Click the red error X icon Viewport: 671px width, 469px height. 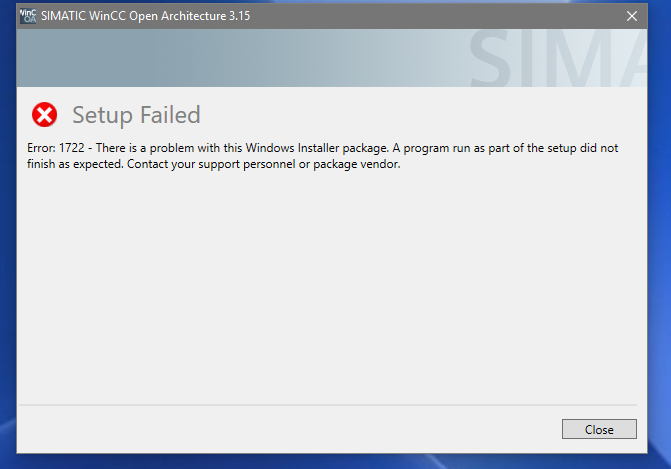tap(44, 115)
